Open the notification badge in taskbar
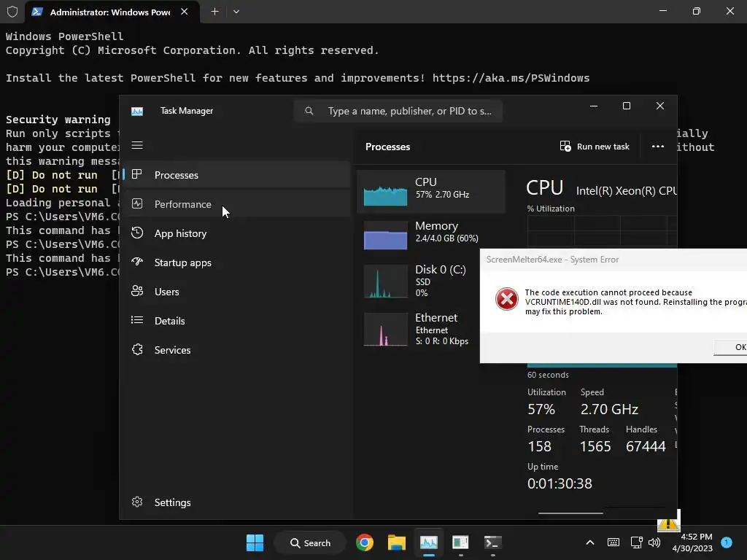 pyautogui.click(x=727, y=542)
